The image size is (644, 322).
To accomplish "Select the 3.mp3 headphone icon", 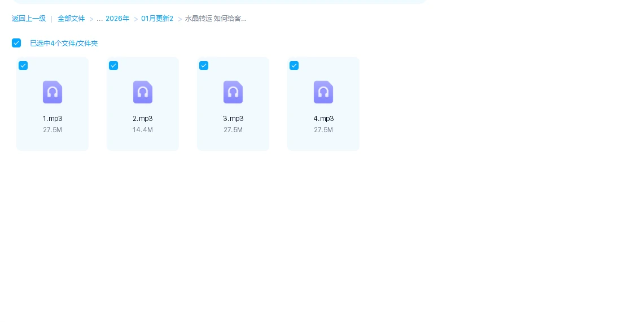I will (233, 92).
